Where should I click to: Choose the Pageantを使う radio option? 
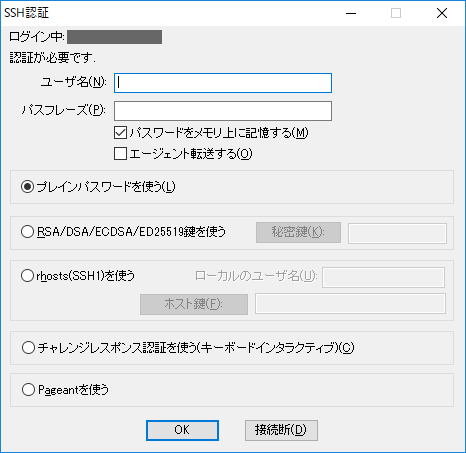point(28,389)
